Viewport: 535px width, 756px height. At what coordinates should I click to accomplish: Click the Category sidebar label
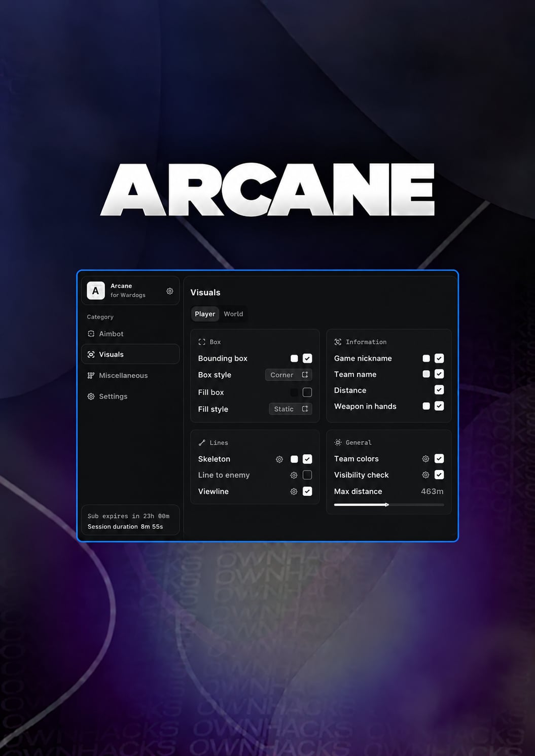click(x=100, y=317)
